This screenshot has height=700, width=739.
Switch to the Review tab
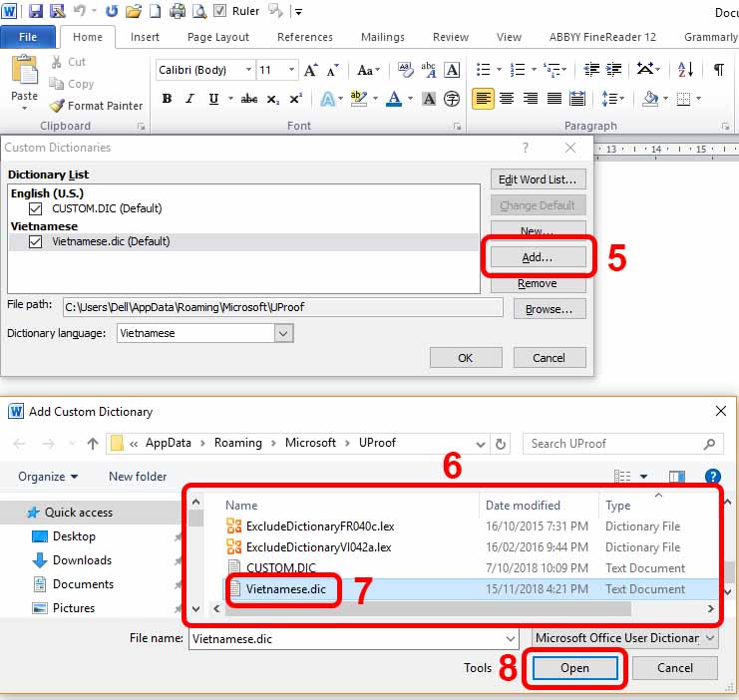tap(451, 37)
